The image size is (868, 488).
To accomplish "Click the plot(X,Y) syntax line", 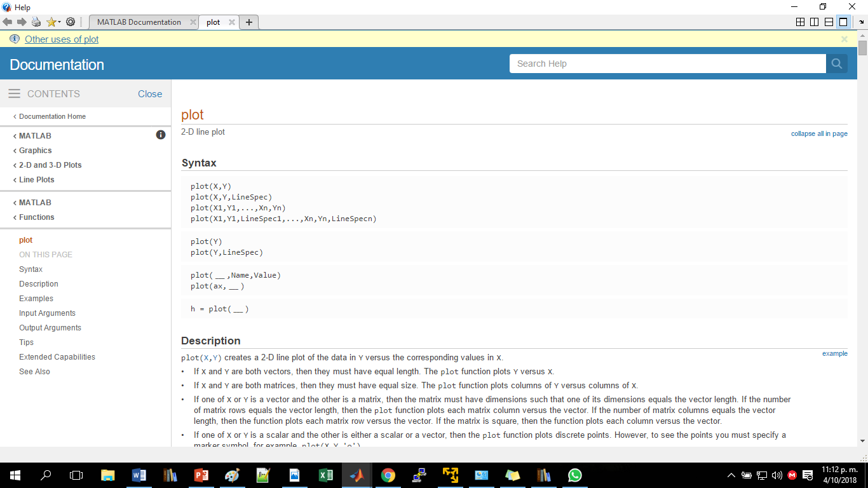I will [x=211, y=186].
